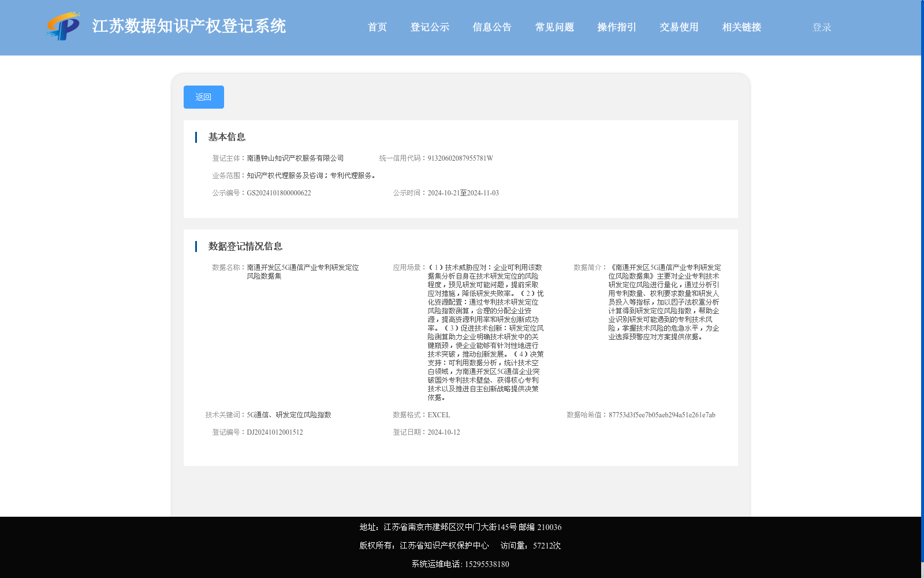Select the 数据登记情况信息 section heading
924x578 pixels.
pos(245,246)
